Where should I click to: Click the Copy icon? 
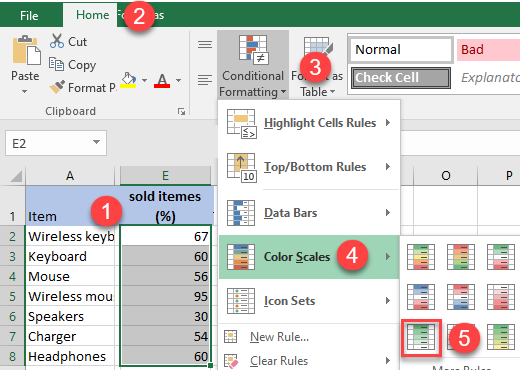[x=56, y=64]
